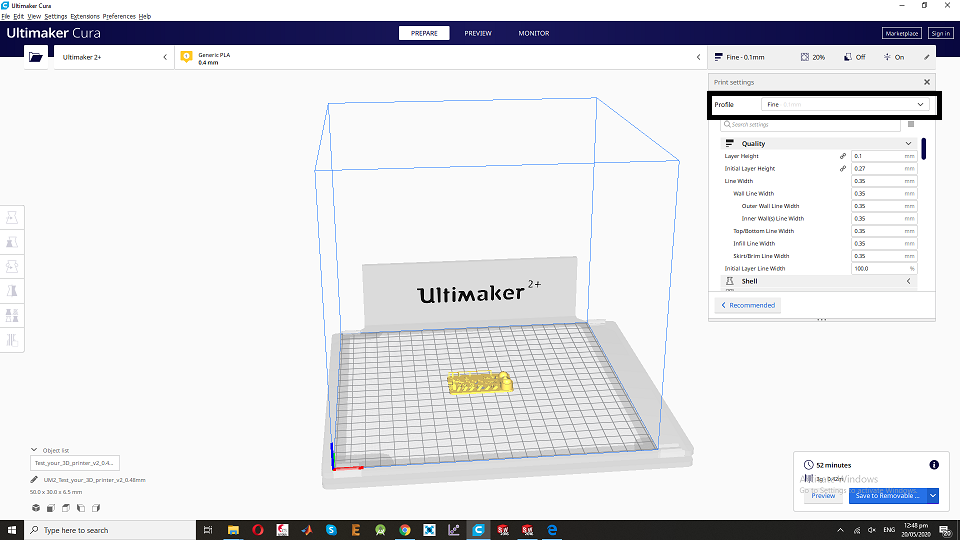Click infill 20% icon in settings bar
The width and height of the screenshot is (960, 540).
[x=804, y=57]
